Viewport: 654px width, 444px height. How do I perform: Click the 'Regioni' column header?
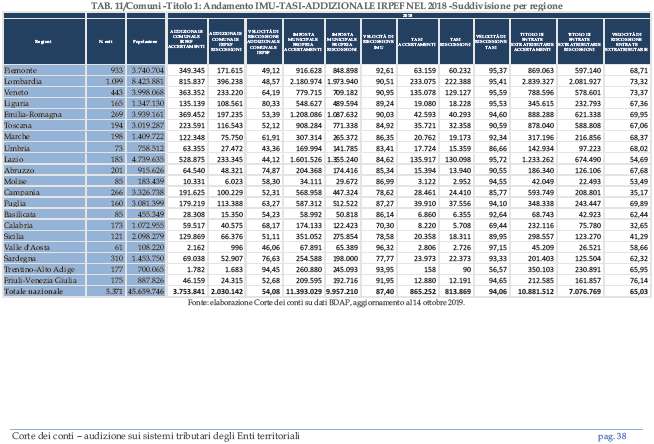[43, 42]
